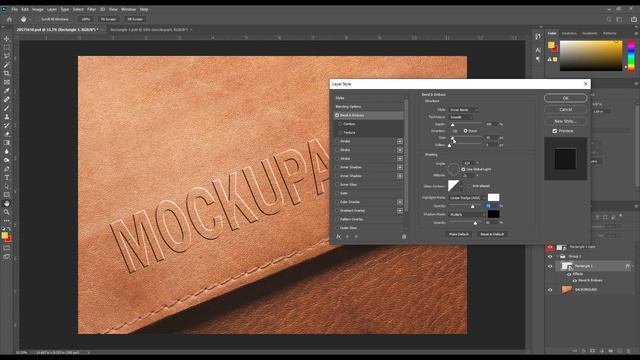Add another Stroke effect with first plus icon
The image size is (640, 360).
point(400,141)
